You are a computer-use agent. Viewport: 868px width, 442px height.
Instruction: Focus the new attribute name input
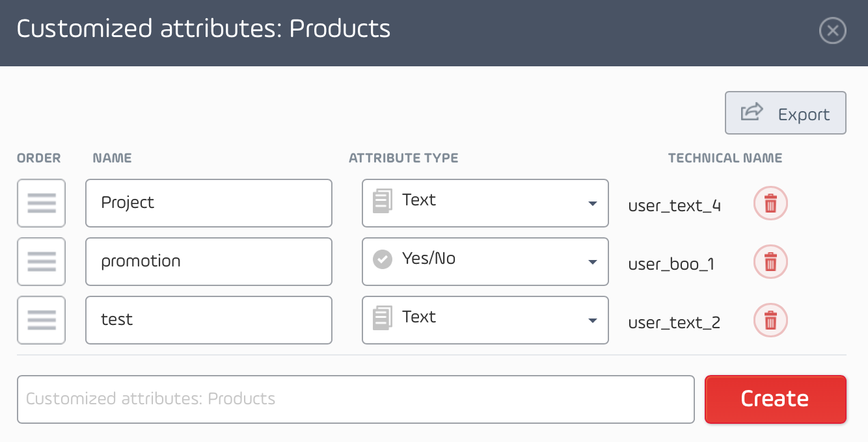(x=356, y=399)
